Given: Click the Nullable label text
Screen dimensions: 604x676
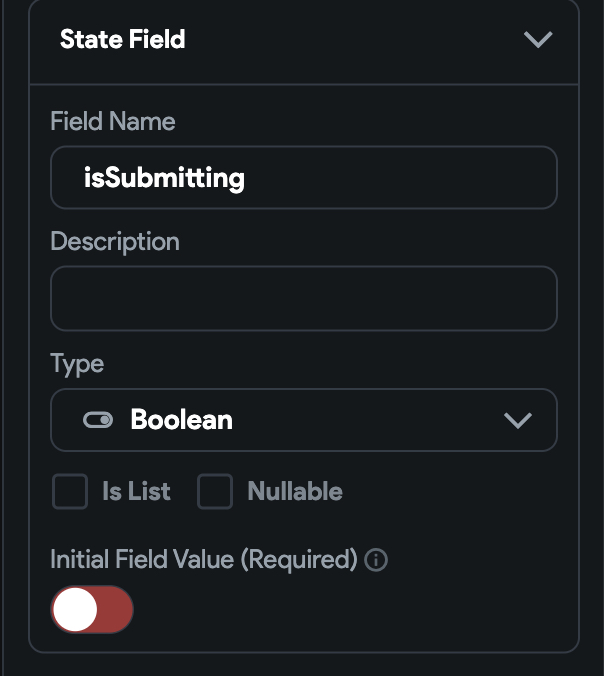Looking at the screenshot, I should click(295, 491).
